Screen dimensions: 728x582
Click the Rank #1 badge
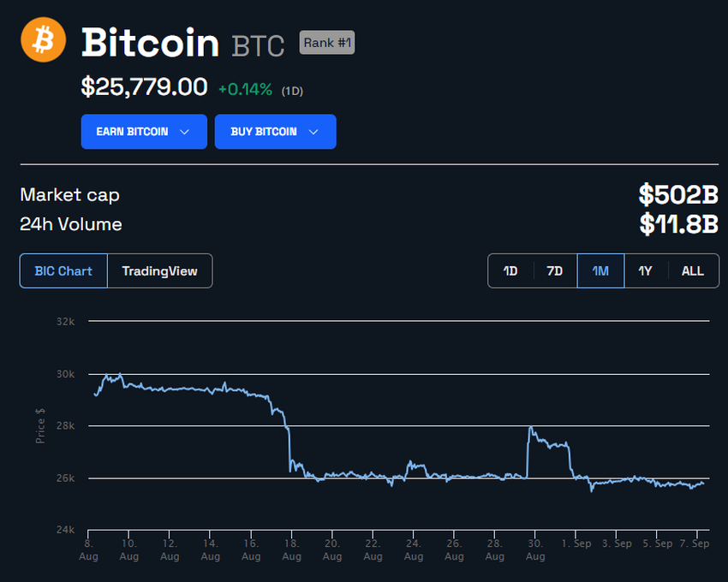[326, 43]
